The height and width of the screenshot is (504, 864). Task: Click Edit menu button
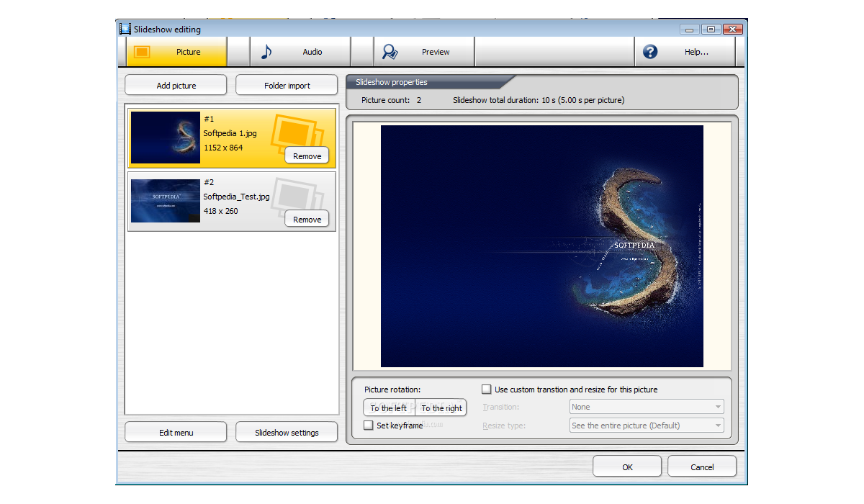click(176, 432)
